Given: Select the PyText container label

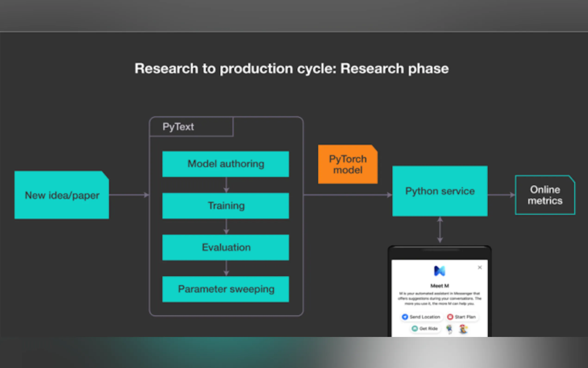Looking at the screenshot, I should pos(178,127).
